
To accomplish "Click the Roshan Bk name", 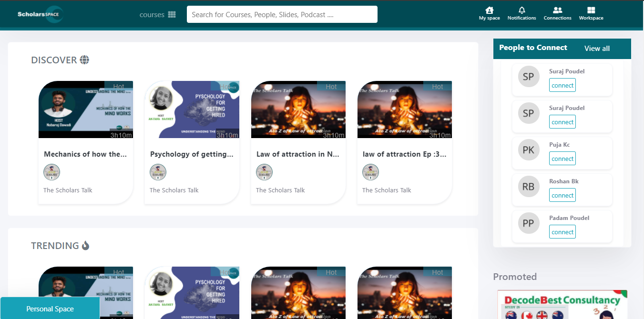I will [x=564, y=181].
